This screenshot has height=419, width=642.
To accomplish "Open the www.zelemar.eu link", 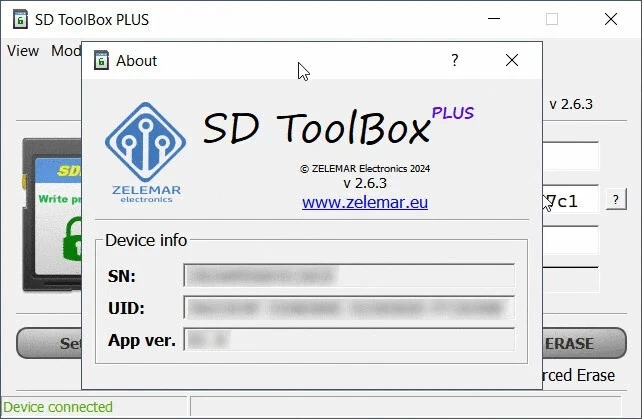I will click(x=365, y=203).
